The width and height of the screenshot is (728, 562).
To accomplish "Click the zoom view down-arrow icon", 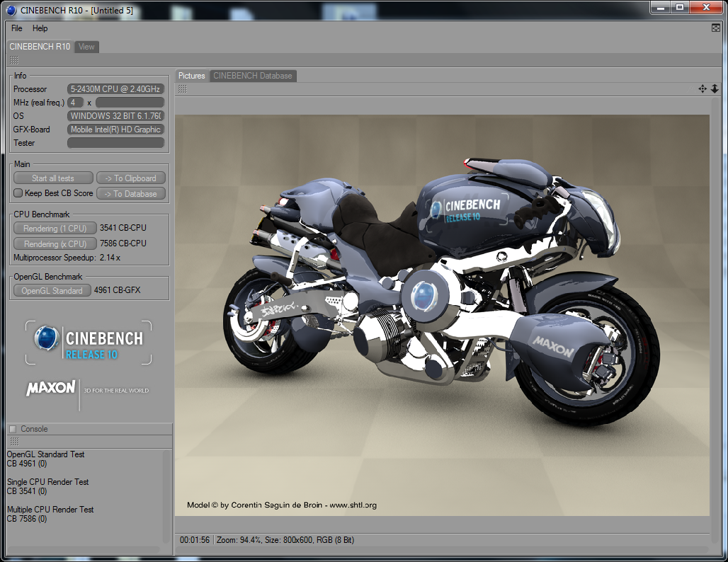I will pyautogui.click(x=715, y=88).
